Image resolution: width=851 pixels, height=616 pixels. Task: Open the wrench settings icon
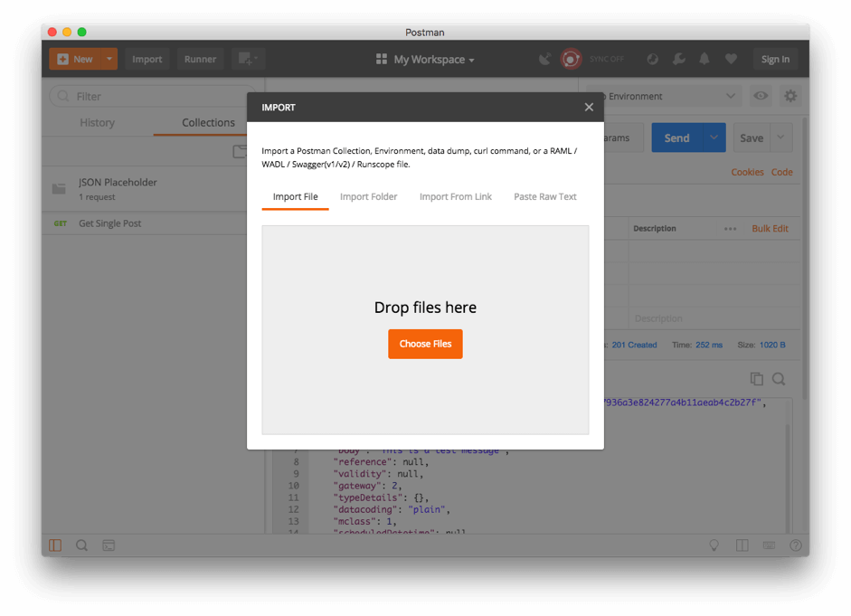(678, 59)
